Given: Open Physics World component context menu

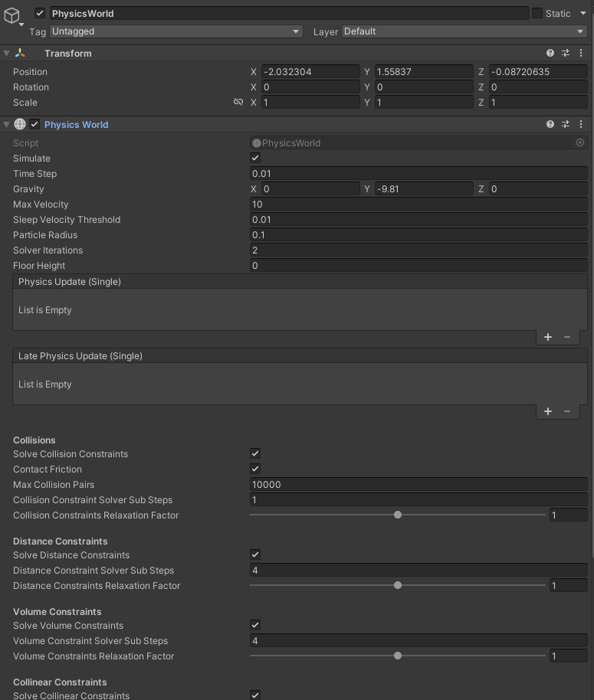Looking at the screenshot, I should pyautogui.click(x=581, y=124).
